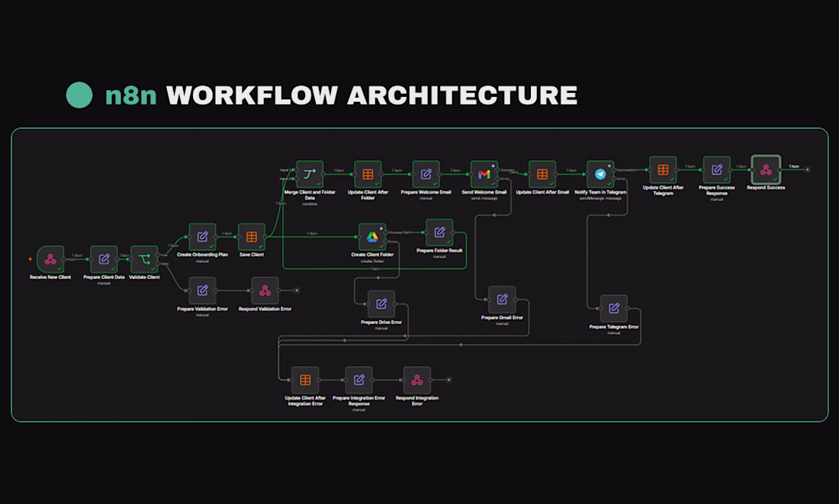Open the Update Client After Telegram node

(x=663, y=170)
